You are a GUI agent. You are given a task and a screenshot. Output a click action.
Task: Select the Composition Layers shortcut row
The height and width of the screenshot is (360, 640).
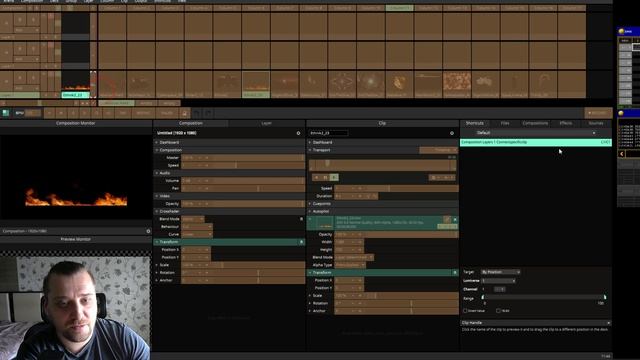click(x=536, y=142)
